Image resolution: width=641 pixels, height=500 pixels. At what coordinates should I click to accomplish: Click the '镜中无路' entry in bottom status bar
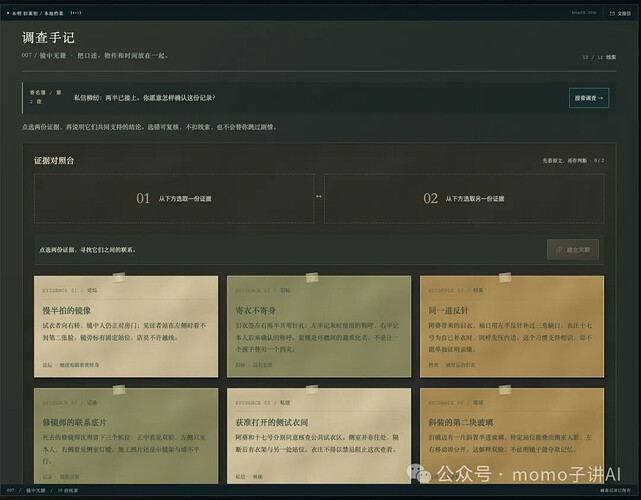[x=36, y=490]
